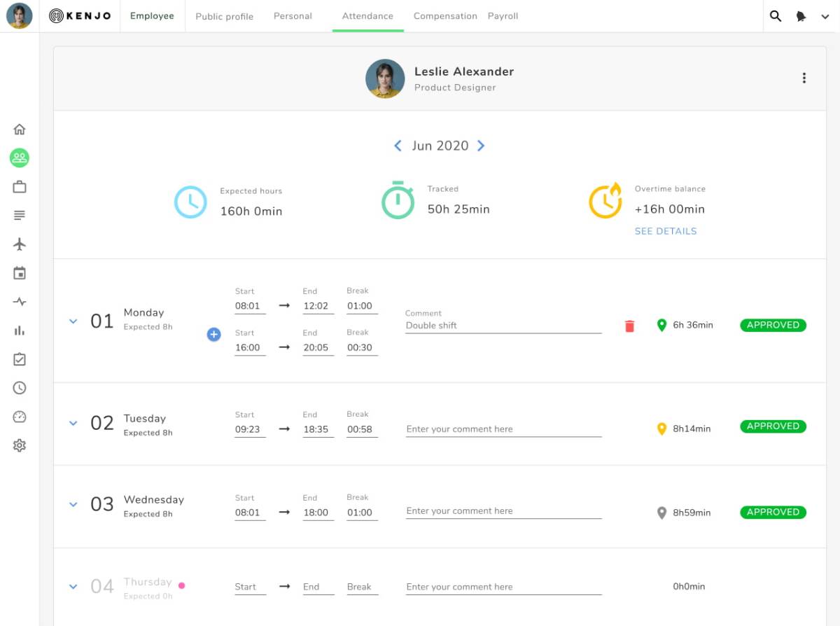Open the home icon in sidebar
Screen dimensions: 840x626
(20, 129)
